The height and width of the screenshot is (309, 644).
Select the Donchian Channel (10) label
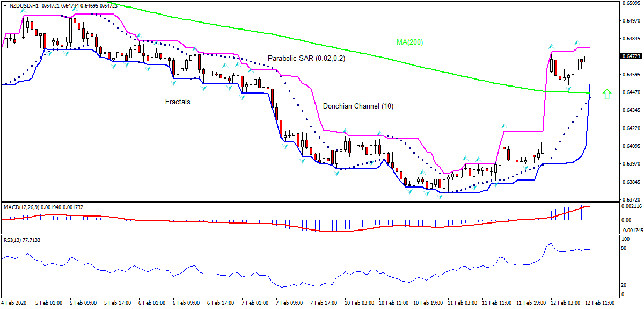(x=358, y=106)
